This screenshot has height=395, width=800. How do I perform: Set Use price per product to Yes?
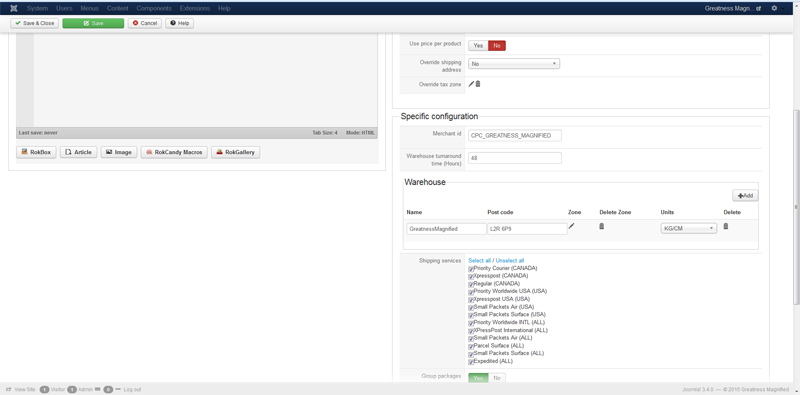click(478, 46)
